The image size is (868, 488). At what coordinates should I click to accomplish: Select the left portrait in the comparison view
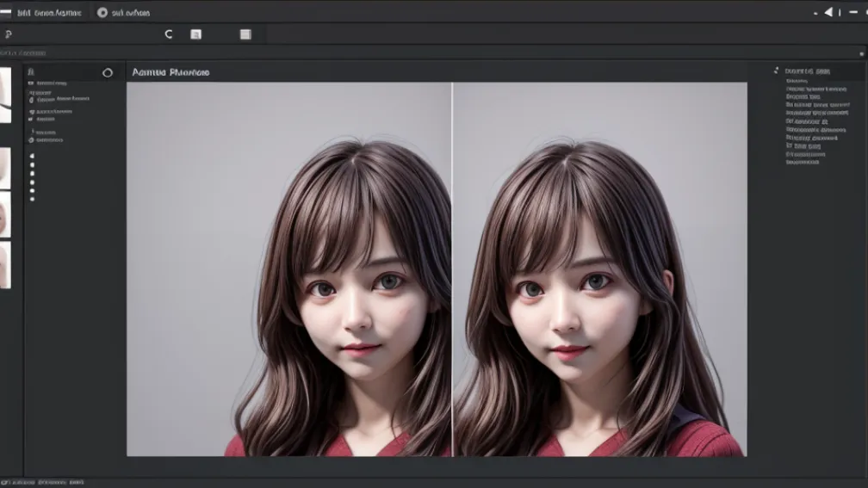pos(289,269)
